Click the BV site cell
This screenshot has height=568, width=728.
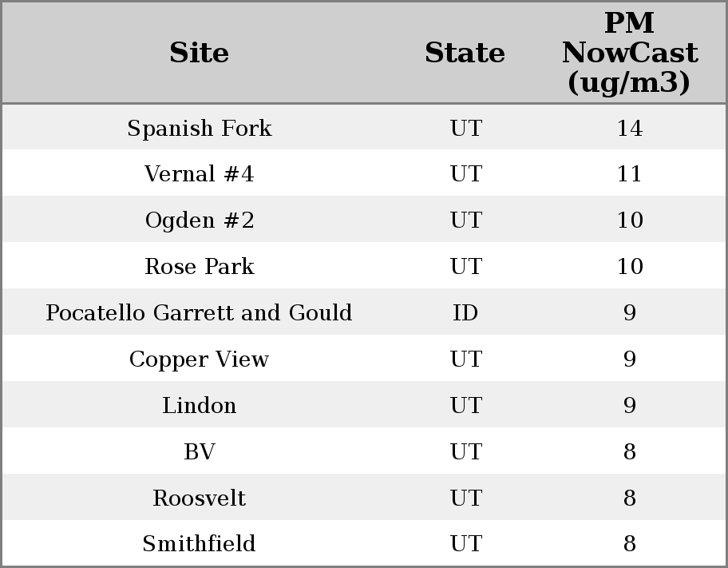coord(199,452)
